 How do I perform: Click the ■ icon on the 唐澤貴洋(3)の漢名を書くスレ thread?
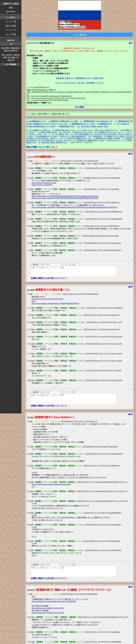[129, 287]
